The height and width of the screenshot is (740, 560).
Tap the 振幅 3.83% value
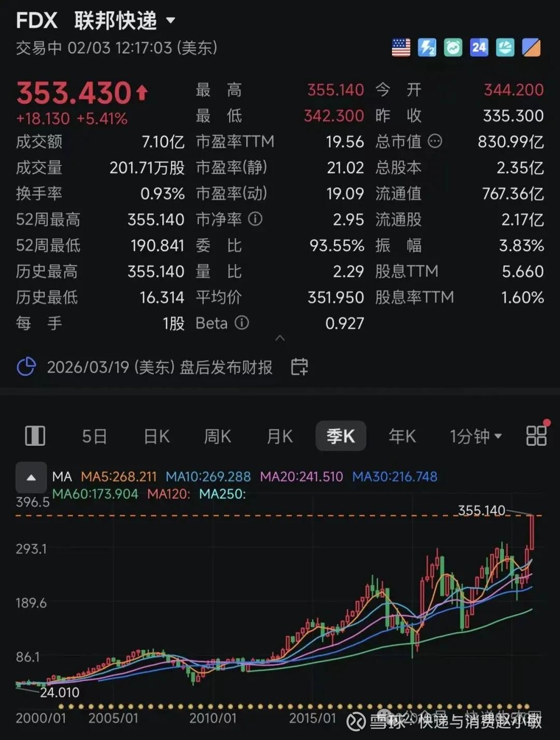[521, 245]
